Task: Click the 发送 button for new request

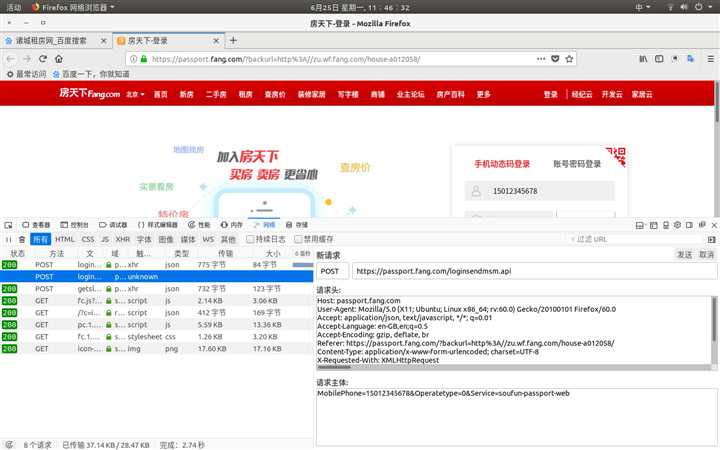Action: coord(684,254)
